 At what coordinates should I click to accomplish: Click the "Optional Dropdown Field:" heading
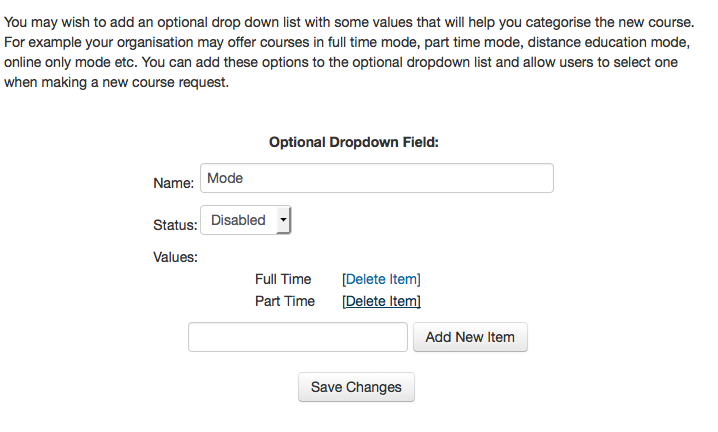point(354,142)
